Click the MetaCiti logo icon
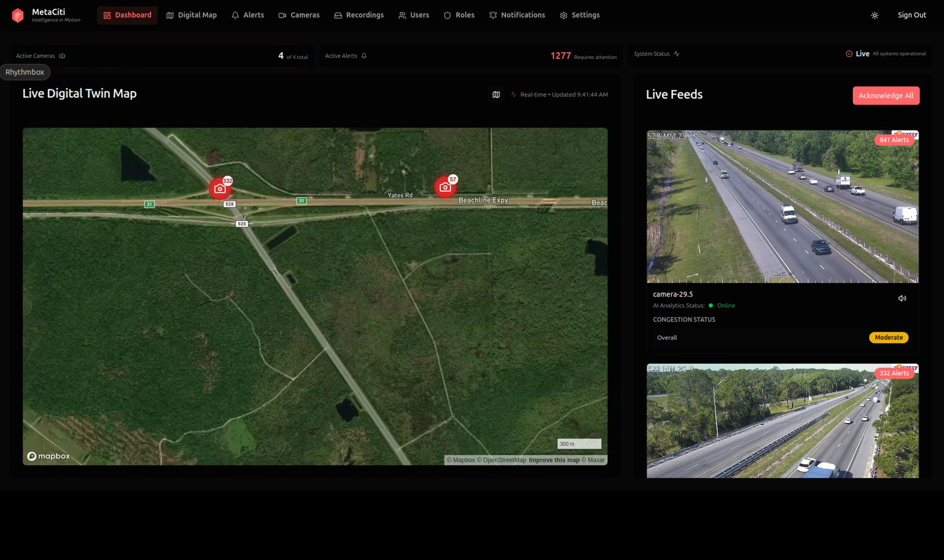 point(17,15)
